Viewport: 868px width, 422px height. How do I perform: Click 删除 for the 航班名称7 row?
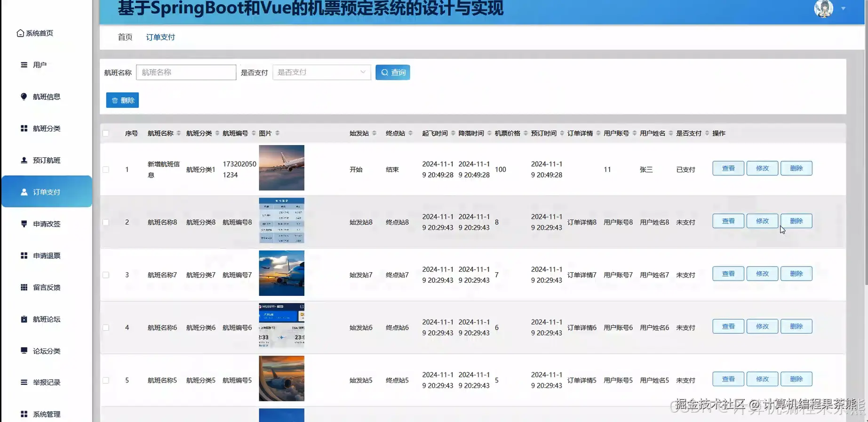(x=796, y=274)
